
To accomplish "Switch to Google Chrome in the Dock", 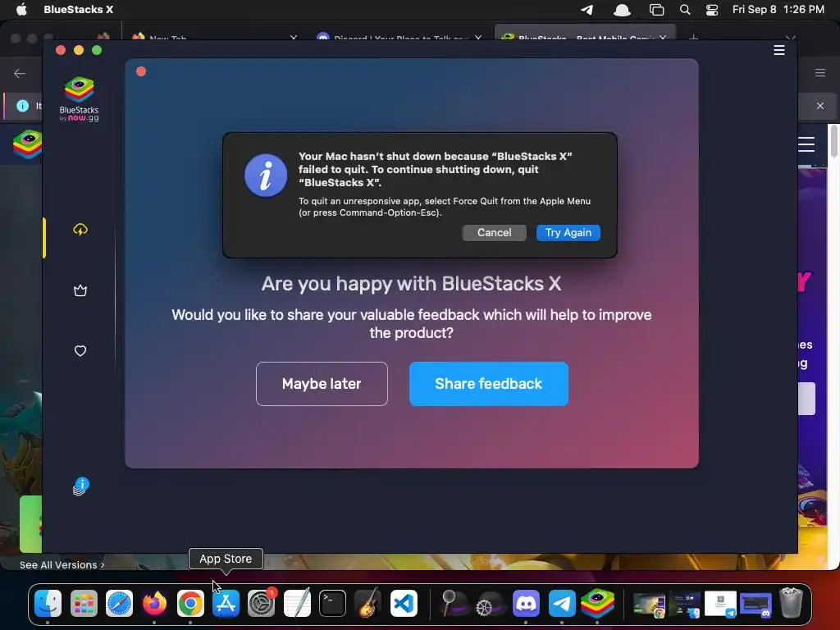I will [190, 604].
